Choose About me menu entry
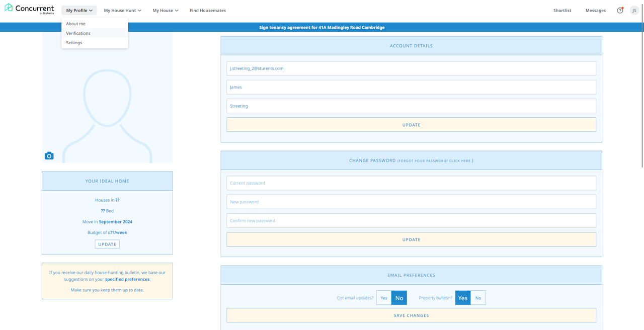644x330 pixels. point(76,24)
